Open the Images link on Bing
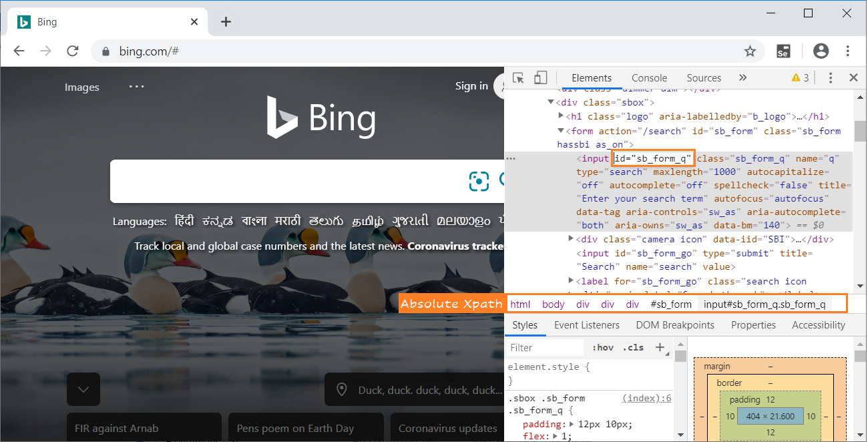This screenshot has height=442, width=868. [x=82, y=87]
